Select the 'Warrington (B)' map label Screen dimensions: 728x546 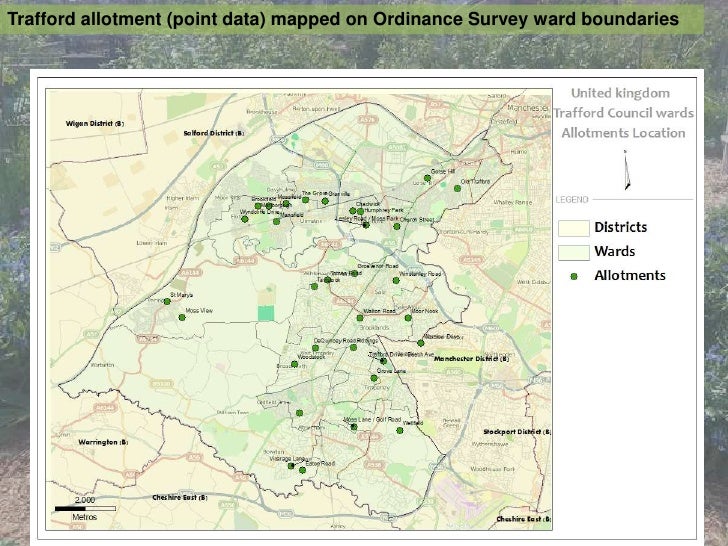[103, 442]
